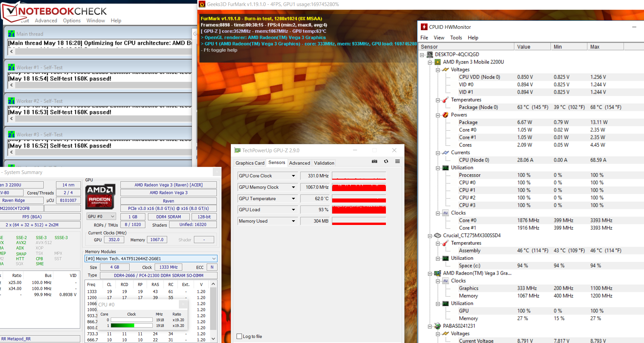Click the CPU Voltages icon in HWMonitor

(x=446, y=70)
